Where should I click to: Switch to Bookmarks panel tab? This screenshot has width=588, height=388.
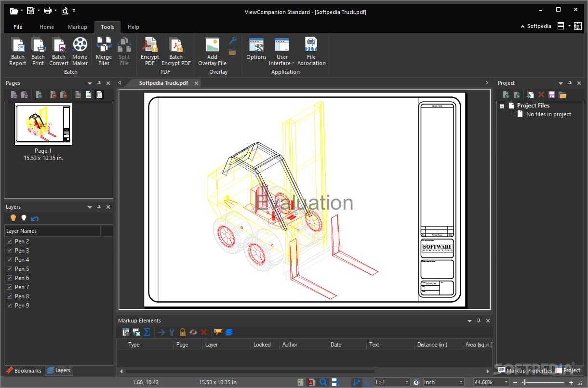(24, 371)
